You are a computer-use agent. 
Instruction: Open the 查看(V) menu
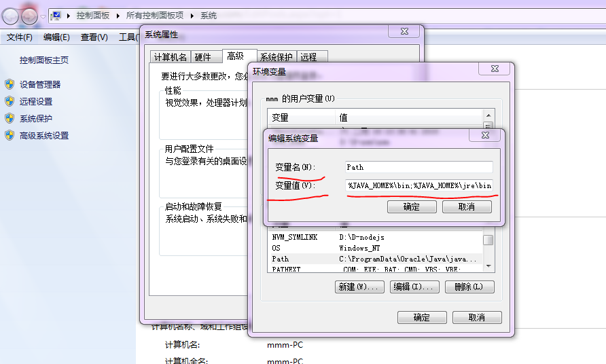tap(94, 37)
